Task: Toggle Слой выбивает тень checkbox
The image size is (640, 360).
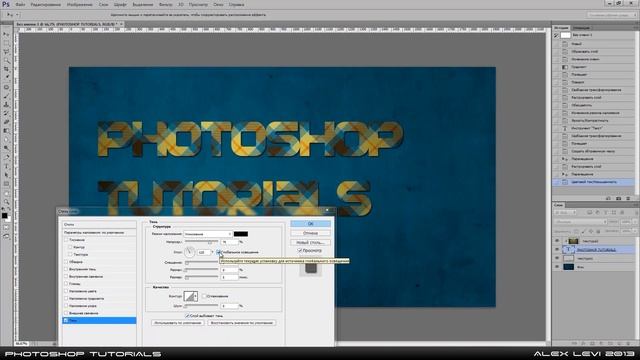Action: pos(187,316)
